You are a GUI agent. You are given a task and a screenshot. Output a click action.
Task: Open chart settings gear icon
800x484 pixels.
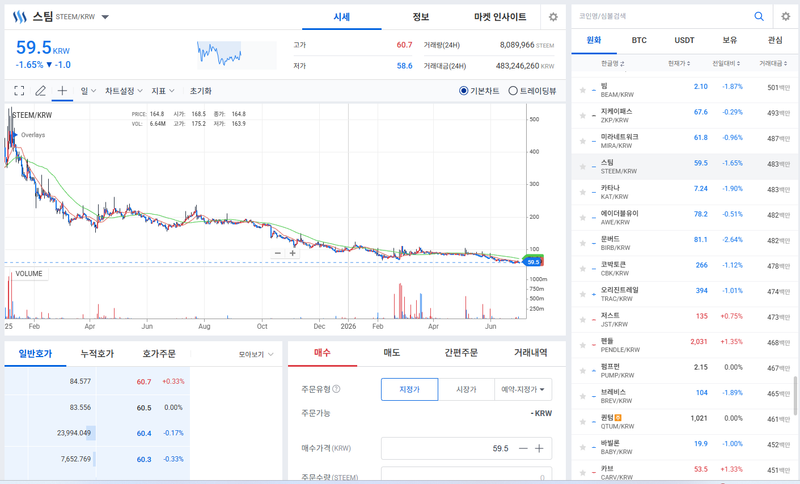click(x=553, y=17)
